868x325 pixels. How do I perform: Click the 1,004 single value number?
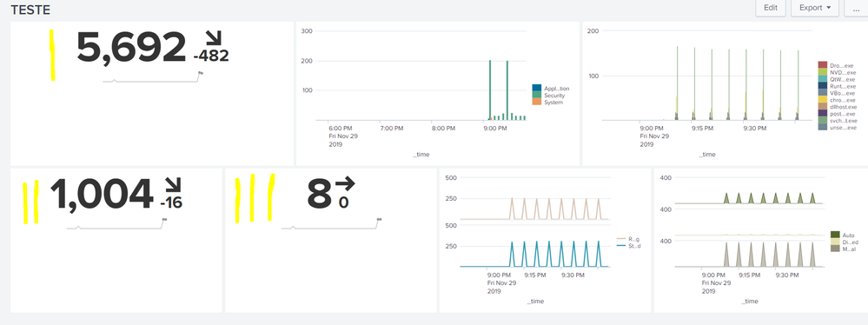(x=102, y=195)
